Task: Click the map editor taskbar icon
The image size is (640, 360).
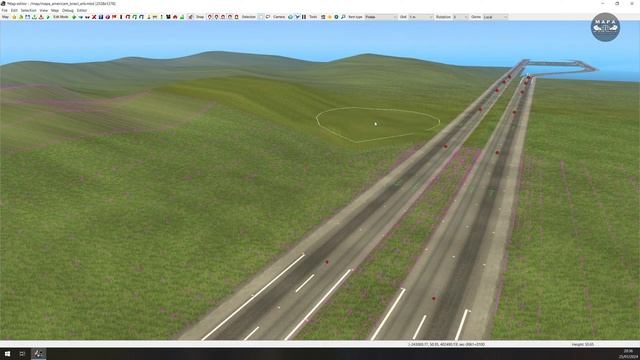Action: pyautogui.click(x=39, y=354)
